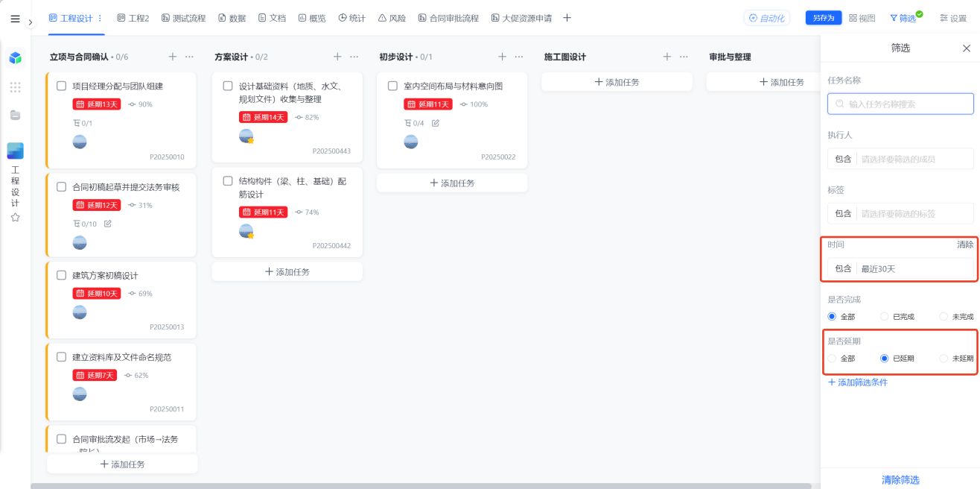The height and width of the screenshot is (489, 980).
Task: Click the 100% progress indicator on the 室内空间布局 card
Action: click(x=474, y=104)
